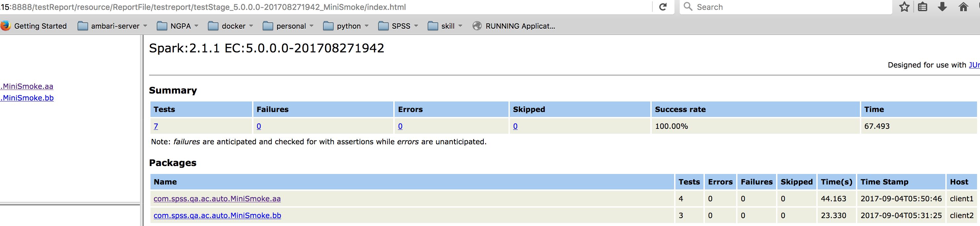This screenshot has width=980, height=226.
Task: Click the docker bookmark label
Action: tap(234, 26)
